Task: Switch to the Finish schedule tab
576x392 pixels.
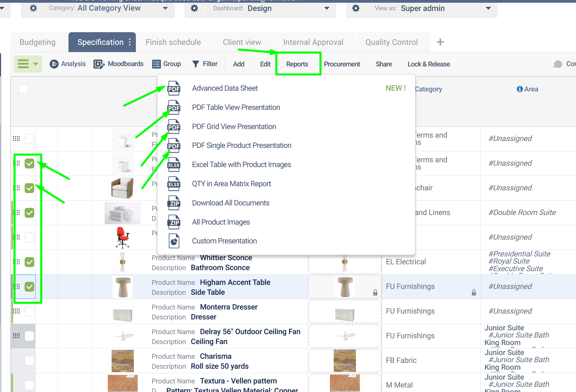Action: (173, 42)
